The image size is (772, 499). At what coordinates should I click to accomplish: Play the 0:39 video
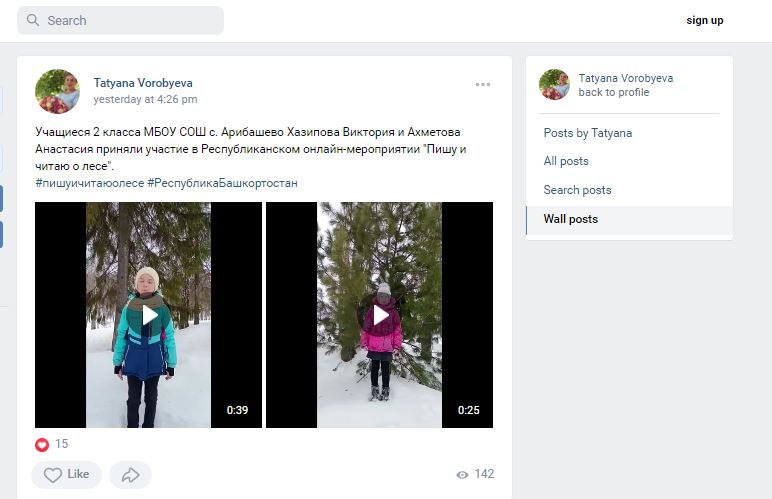coord(148,315)
